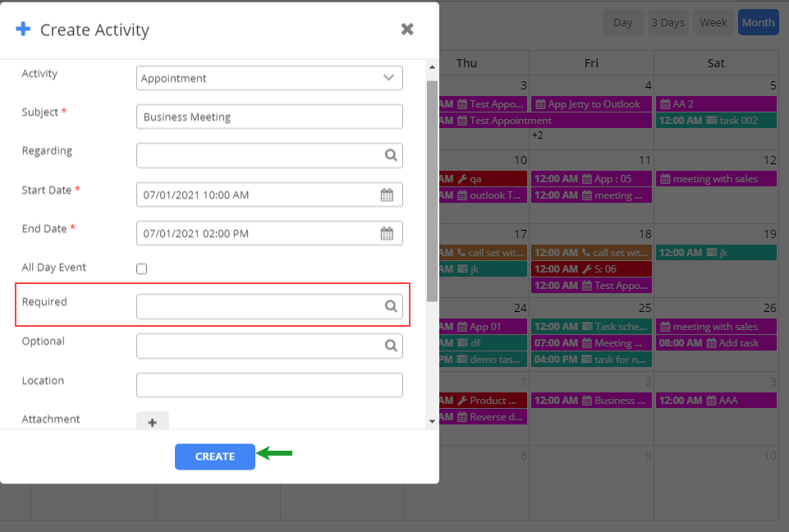Open the Activity type dropdown
The width and height of the screenshot is (789, 532).
(x=269, y=78)
